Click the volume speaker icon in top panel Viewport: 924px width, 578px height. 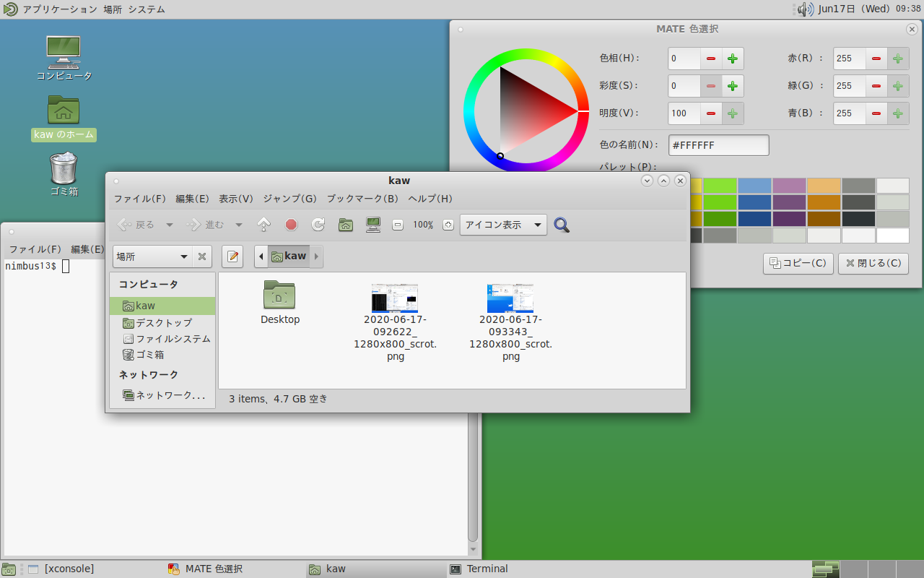point(805,9)
